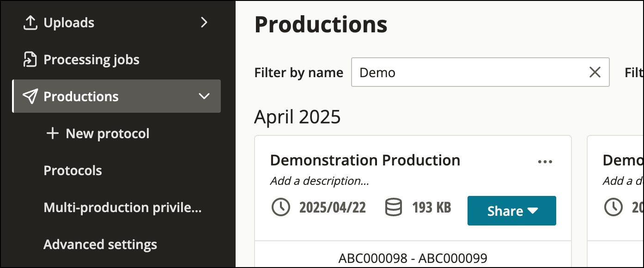Click the 2025/04/22 date text
The height and width of the screenshot is (268, 644).
pyautogui.click(x=333, y=207)
